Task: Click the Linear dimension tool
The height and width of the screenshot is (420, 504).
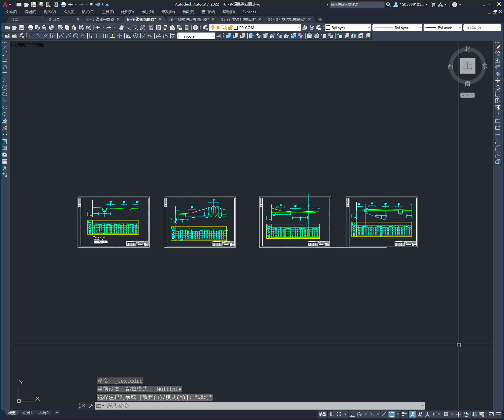Action: 32,36
